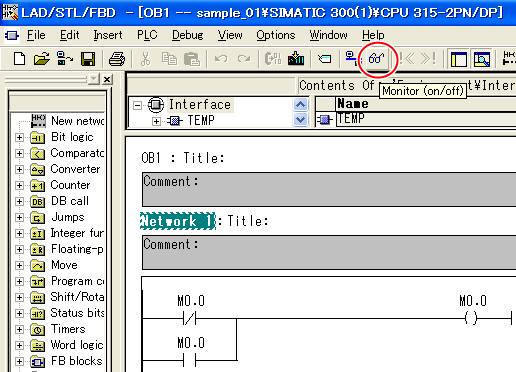Select the Network 1 title label
516x372 pixels.
(x=178, y=221)
